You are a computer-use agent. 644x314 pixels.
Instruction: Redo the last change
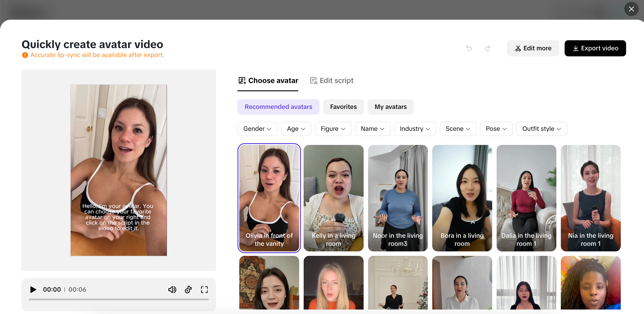click(487, 48)
